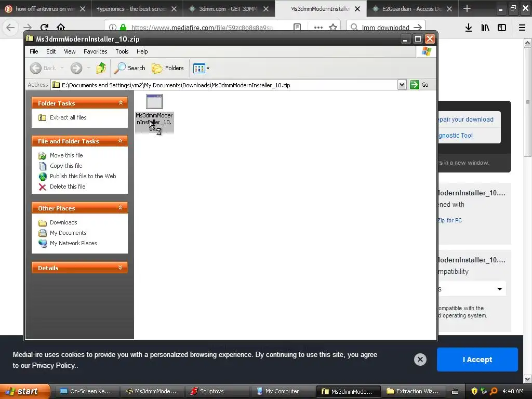Switch to My Computer taskbar item
Image resolution: width=532 pixels, height=399 pixels.
coord(282,391)
